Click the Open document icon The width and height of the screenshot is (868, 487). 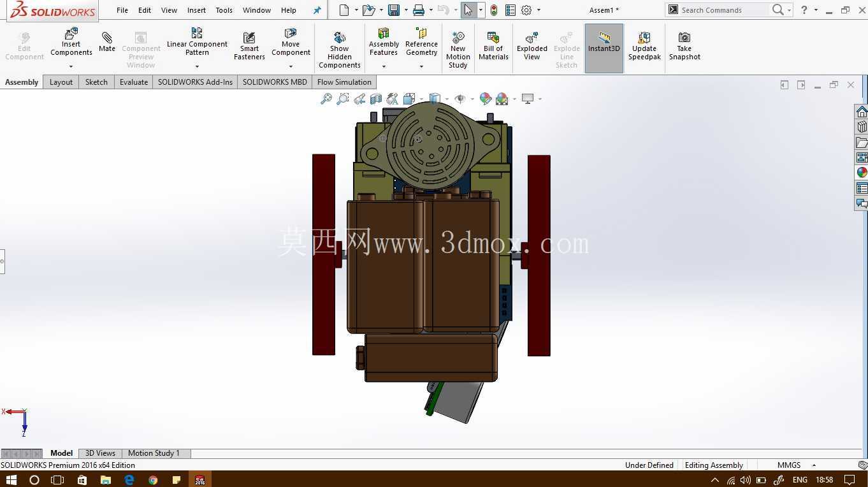coord(368,10)
